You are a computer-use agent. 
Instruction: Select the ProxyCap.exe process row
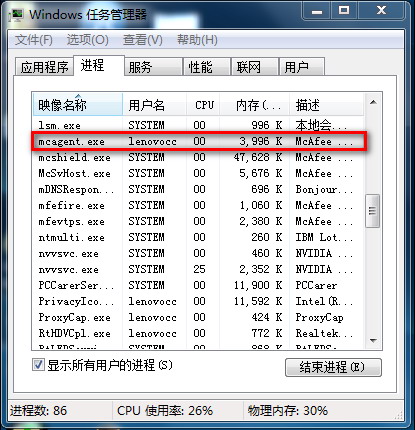(199, 317)
